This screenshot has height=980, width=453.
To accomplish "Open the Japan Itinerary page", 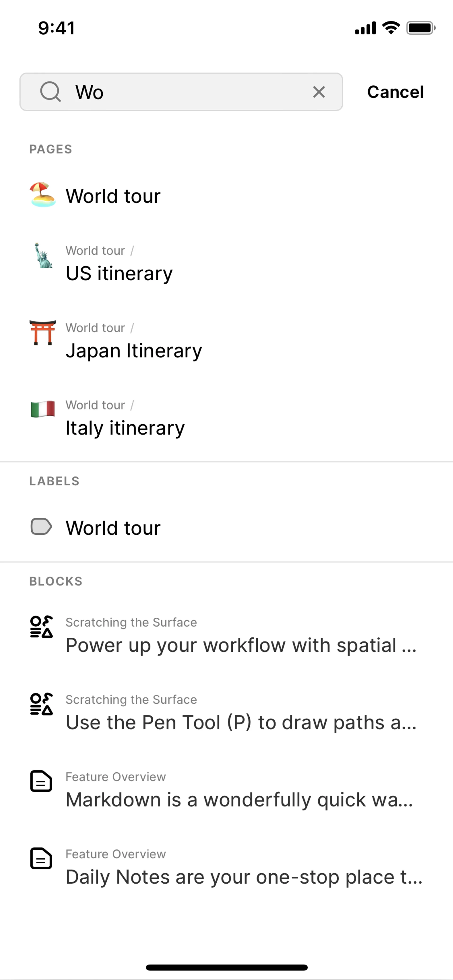I will tap(134, 350).
